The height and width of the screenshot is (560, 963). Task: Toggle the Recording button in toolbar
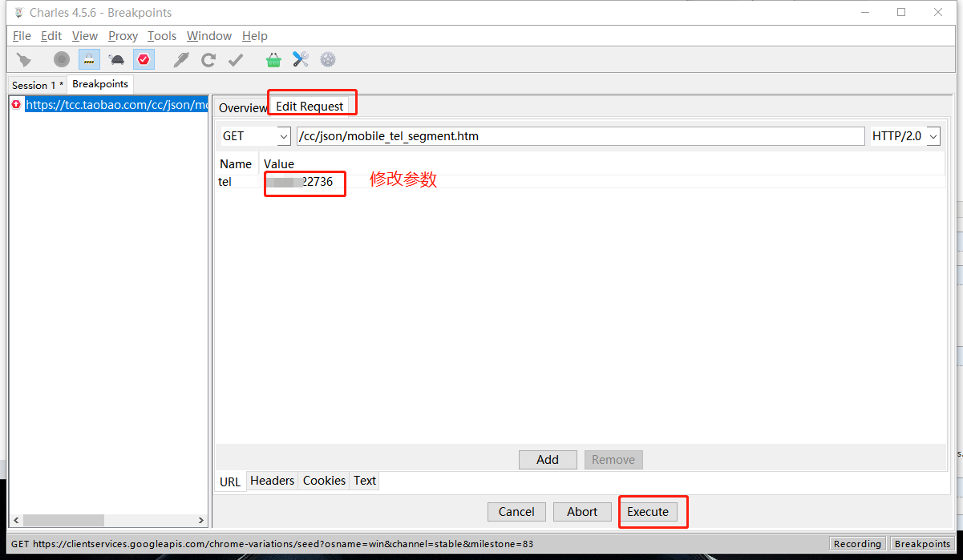[62, 59]
